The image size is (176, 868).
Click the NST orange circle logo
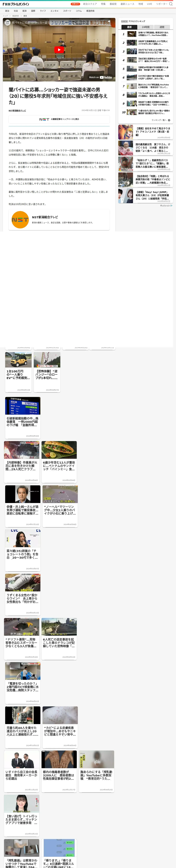[20, 220]
